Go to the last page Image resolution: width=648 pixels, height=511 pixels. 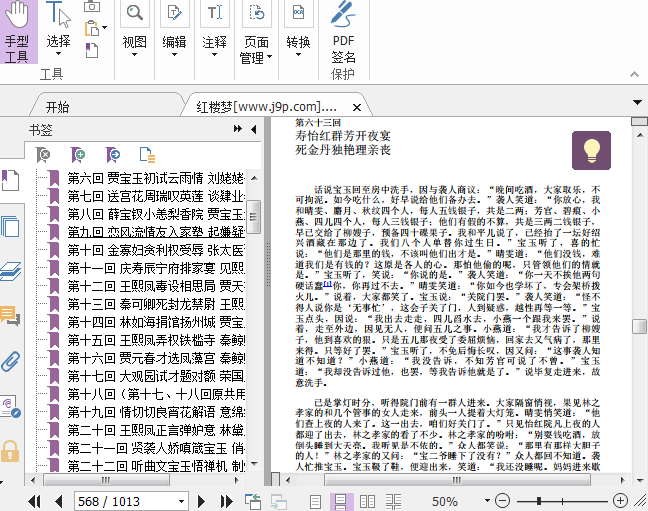click(226, 501)
